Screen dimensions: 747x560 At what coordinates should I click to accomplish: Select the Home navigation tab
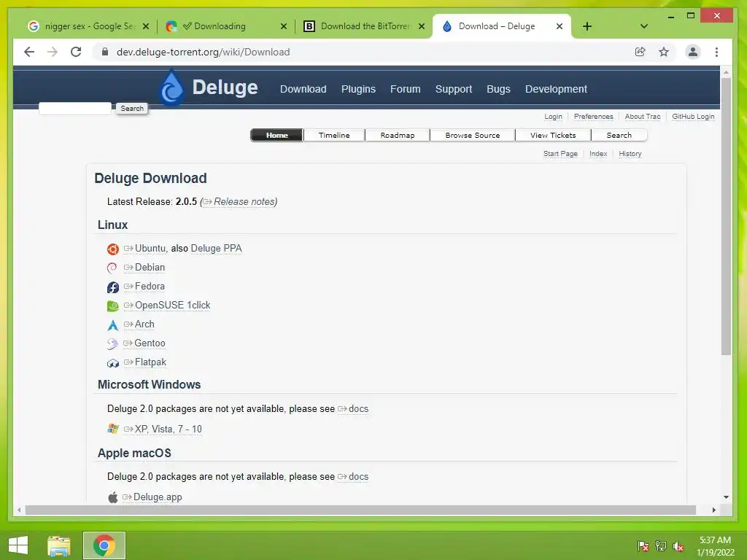coord(276,135)
